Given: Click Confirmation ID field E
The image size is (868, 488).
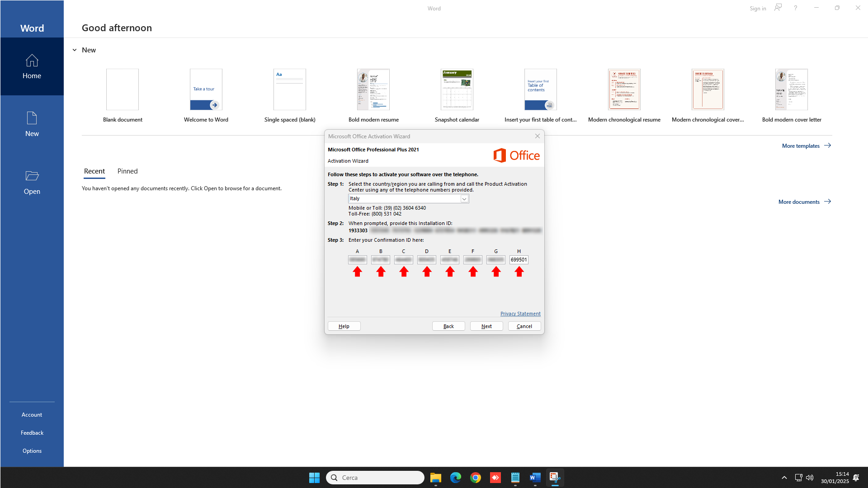Looking at the screenshot, I should click(x=449, y=260).
